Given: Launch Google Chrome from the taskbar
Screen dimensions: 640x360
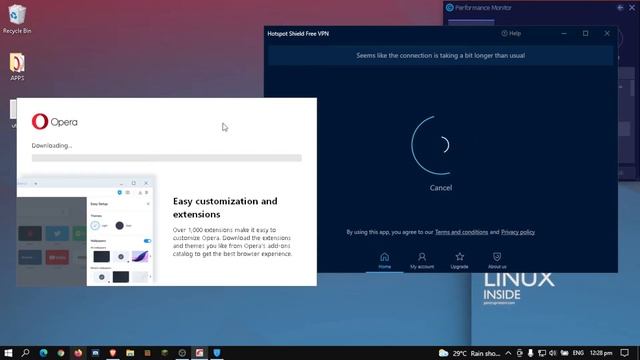Looking at the screenshot, I should point(61,353).
